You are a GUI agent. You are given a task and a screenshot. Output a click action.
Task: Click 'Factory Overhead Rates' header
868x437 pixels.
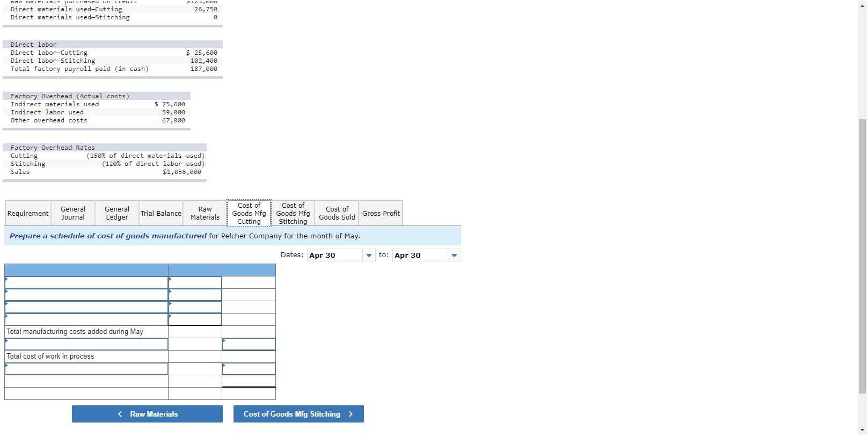tap(53, 148)
